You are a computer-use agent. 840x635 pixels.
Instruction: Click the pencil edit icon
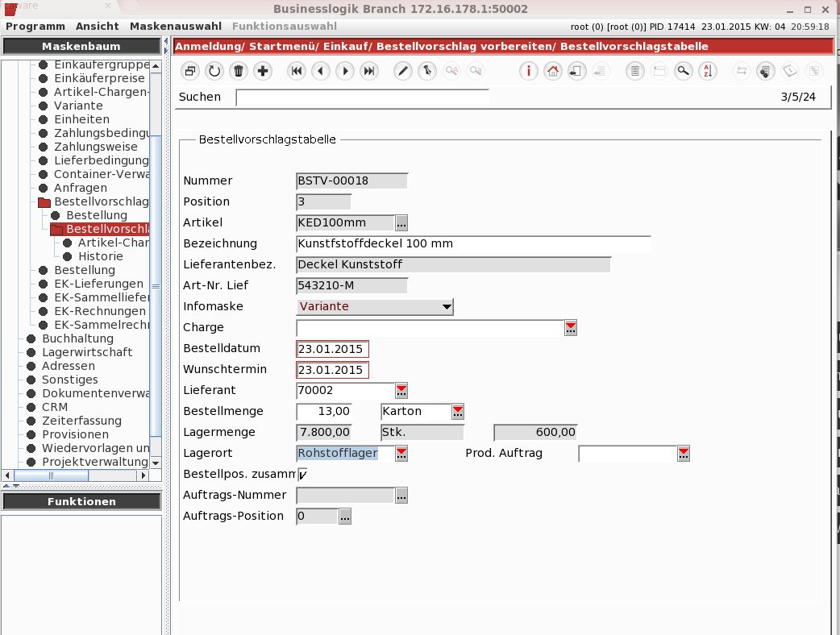(402, 71)
